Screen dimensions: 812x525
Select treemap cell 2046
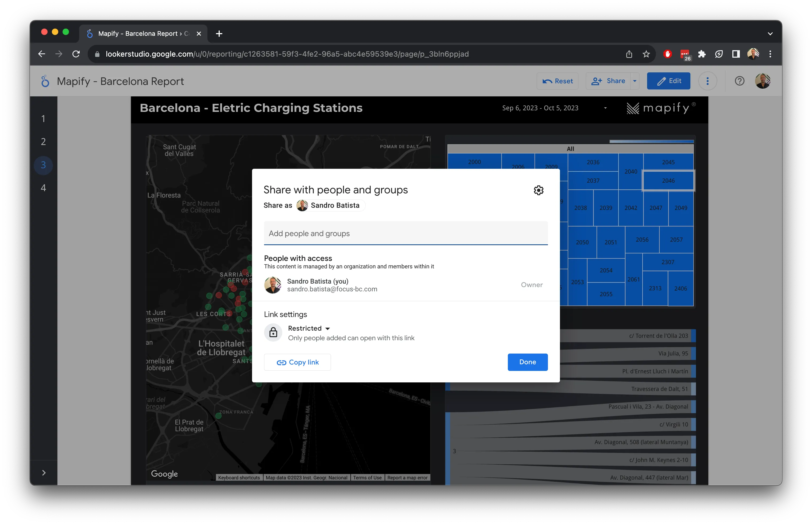668,181
